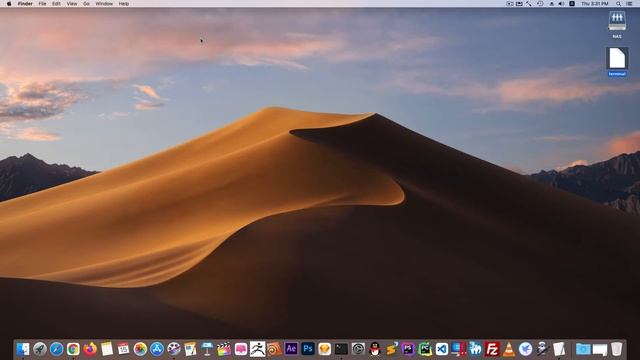Viewport: 640px width, 360px height.
Task: Launch Adobe After Effects from Dock
Action: pos(291,349)
